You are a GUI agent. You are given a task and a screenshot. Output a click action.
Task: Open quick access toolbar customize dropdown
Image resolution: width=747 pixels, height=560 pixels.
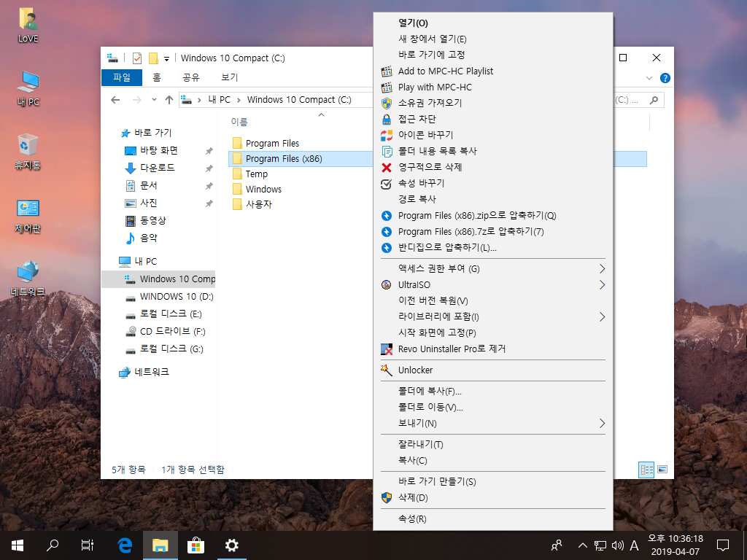pyautogui.click(x=166, y=58)
